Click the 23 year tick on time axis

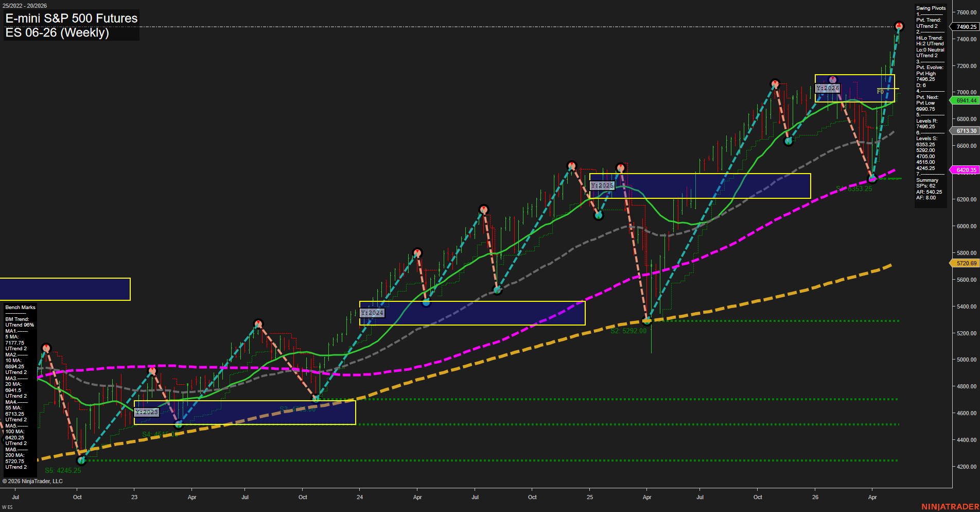[x=134, y=497]
